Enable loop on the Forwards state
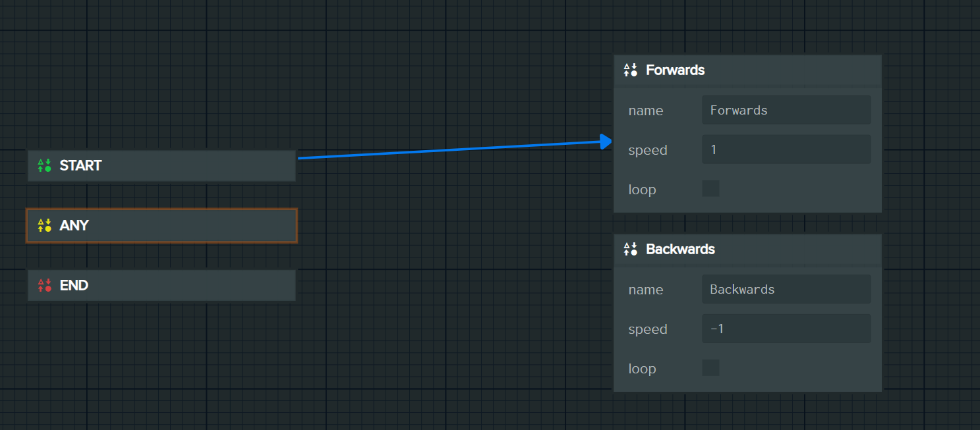This screenshot has height=430, width=980. (710, 189)
